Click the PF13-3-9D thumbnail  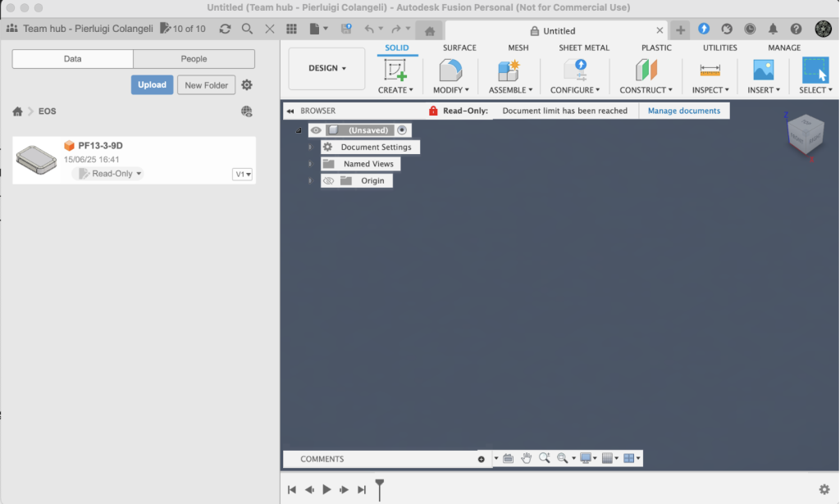(x=36, y=160)
